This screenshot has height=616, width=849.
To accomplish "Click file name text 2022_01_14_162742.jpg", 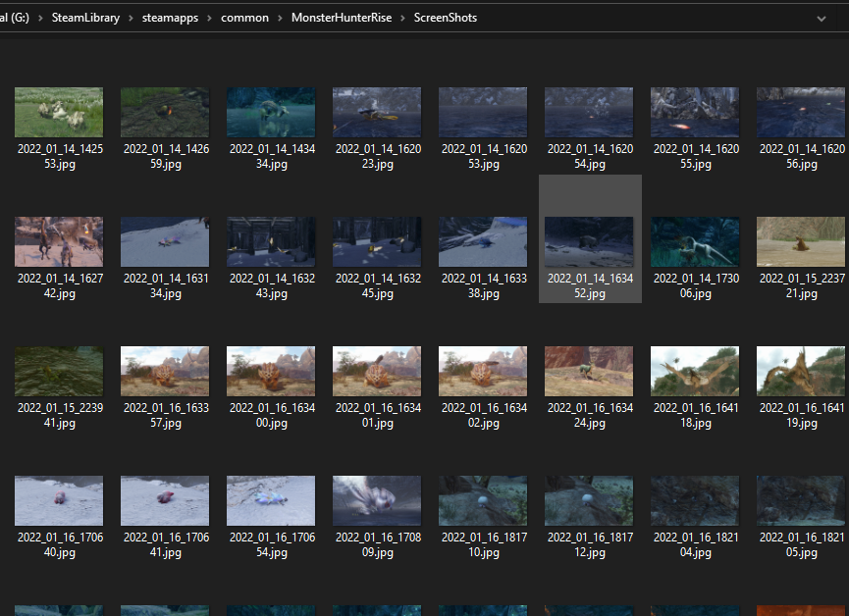I will [x=60, y=285].
